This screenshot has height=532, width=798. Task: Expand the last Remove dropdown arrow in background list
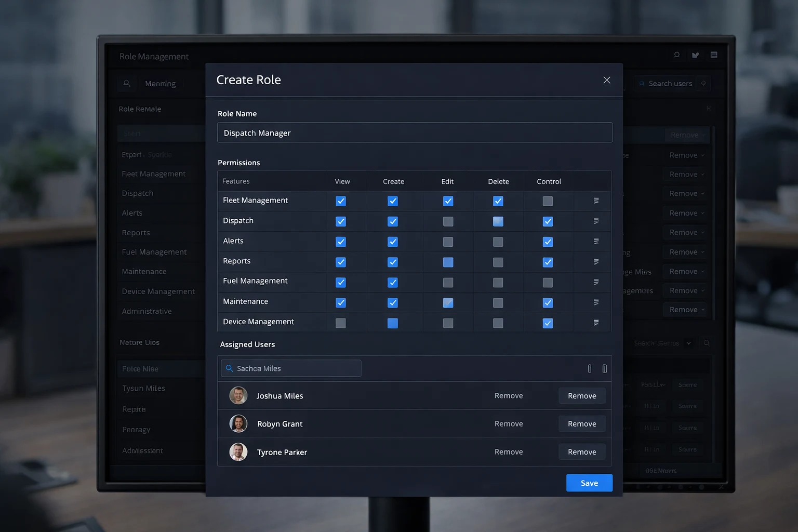(x=703, y=310)
